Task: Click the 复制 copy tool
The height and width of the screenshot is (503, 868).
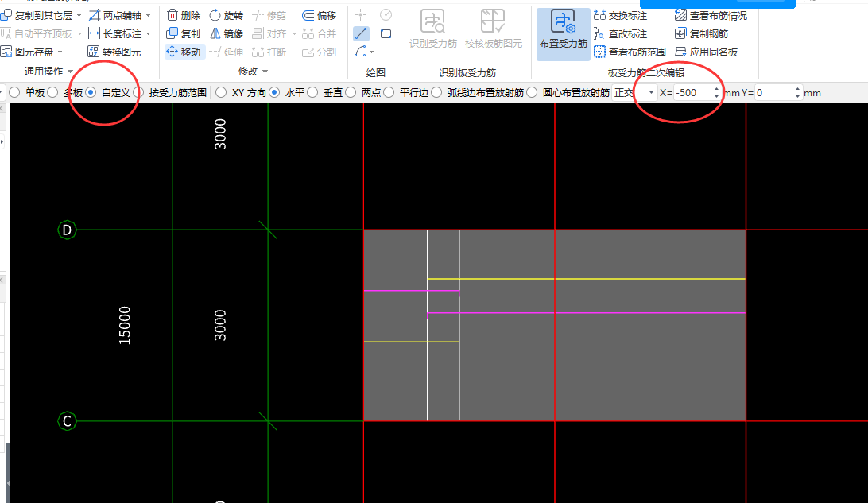Action: point(184,33)
